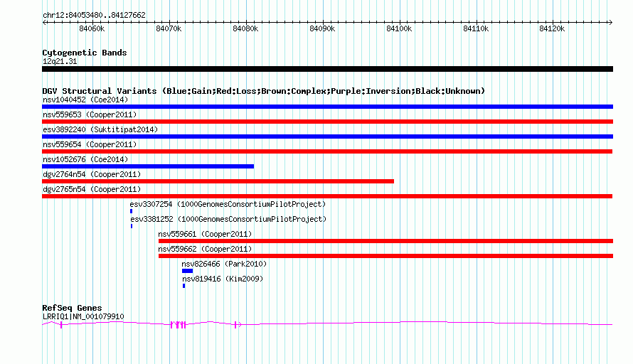Click the red dgv2765n54 loss bar

(327, 196)
